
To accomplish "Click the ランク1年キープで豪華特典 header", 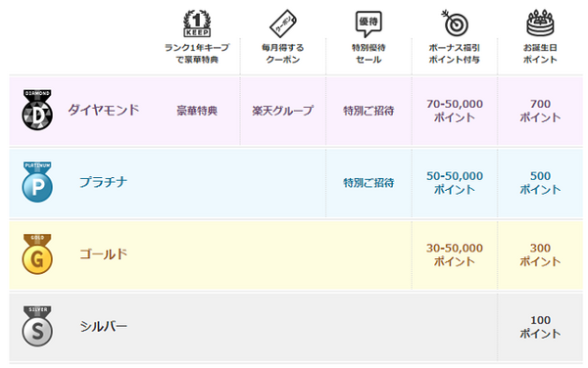I will point(197,54).
